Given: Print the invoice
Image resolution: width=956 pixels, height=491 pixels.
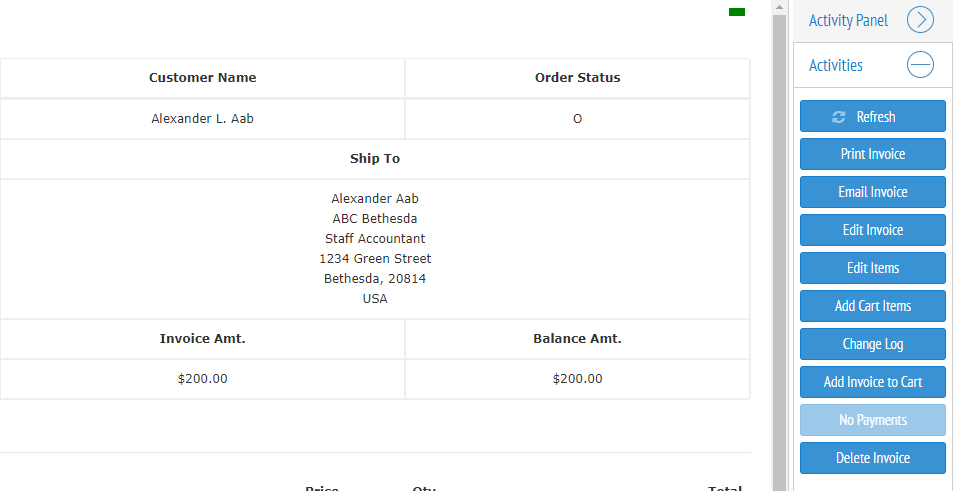Looking at the screenshot, I should [x=872, y=154].
